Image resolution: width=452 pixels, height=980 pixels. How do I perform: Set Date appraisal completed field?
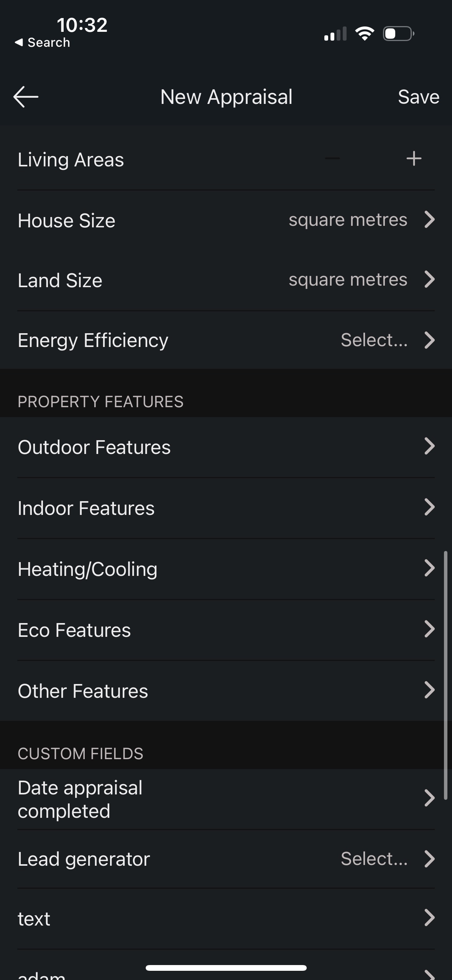[226, 799]
